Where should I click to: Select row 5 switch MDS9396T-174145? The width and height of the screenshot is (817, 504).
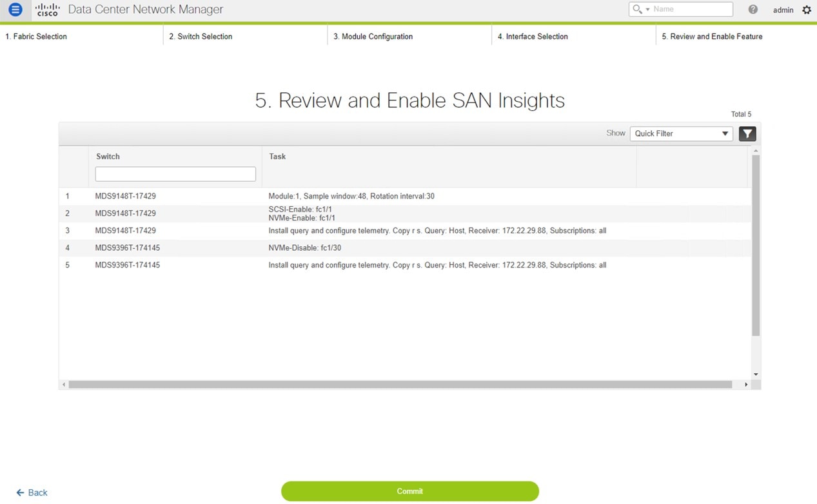pos(127,266)
